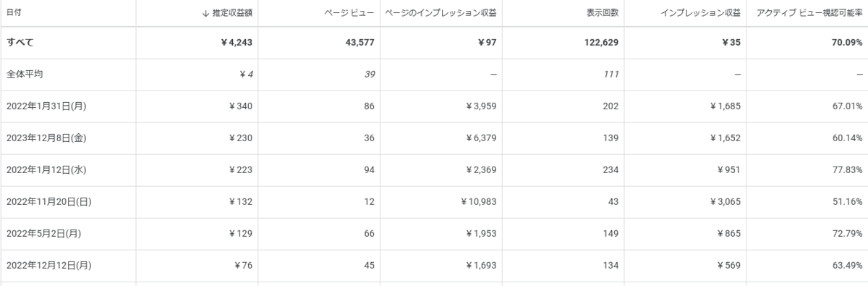Click the sort arrow beside 推定収益額
Image resolution: width=868 pixels, height=286 pixels.
(x=206, y=13)
